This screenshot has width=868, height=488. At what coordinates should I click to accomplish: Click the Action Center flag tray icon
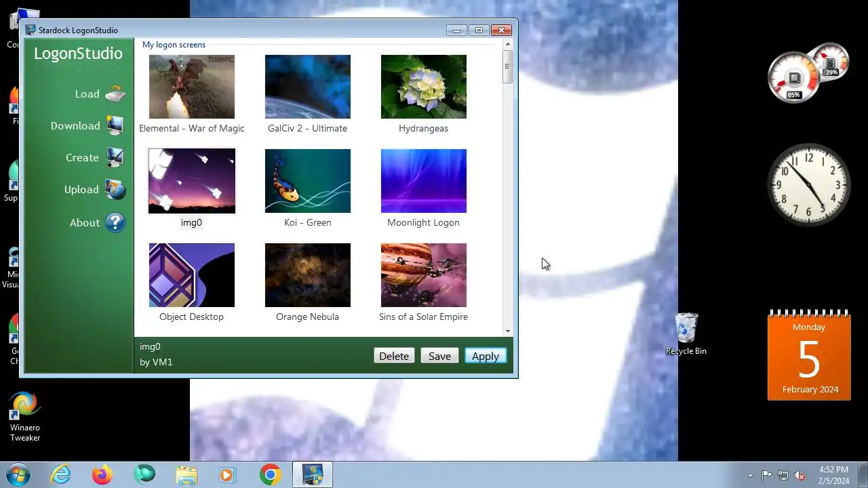pos(766,475)
